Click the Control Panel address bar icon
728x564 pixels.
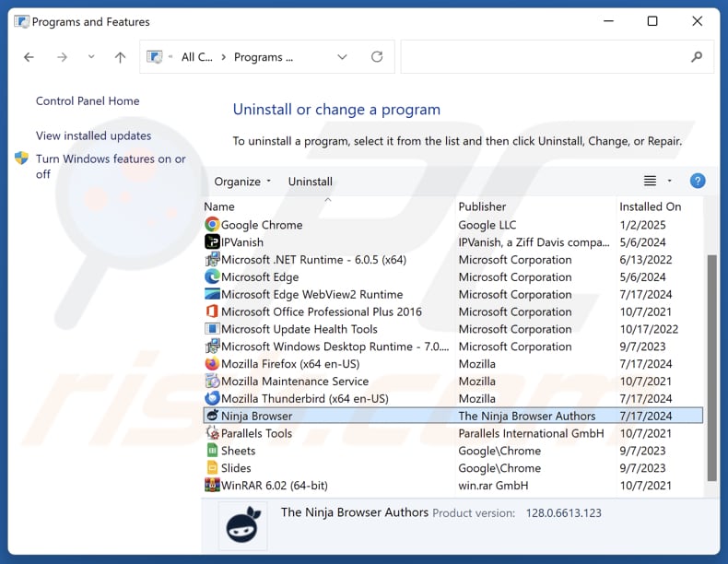click(155, 57)
